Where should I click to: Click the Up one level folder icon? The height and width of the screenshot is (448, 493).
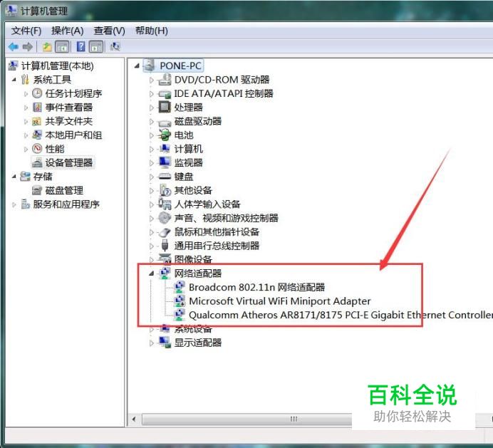tap(47, 47)
